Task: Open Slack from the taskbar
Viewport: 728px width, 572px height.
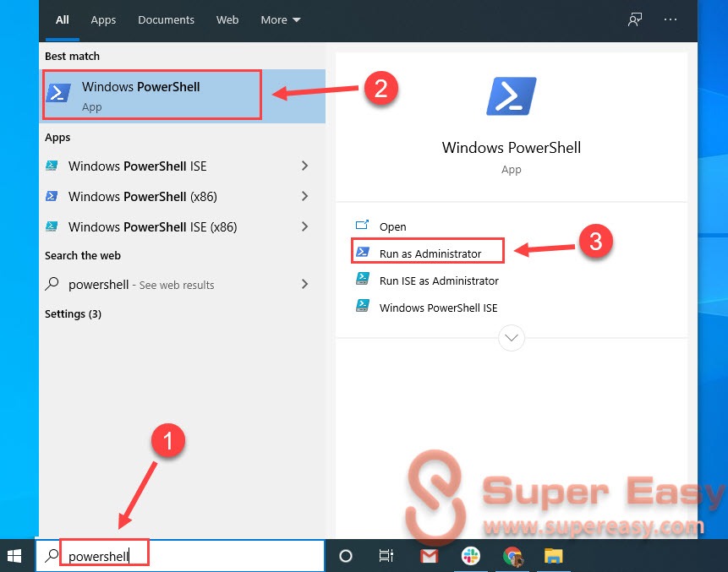Action: coord(471,556)
